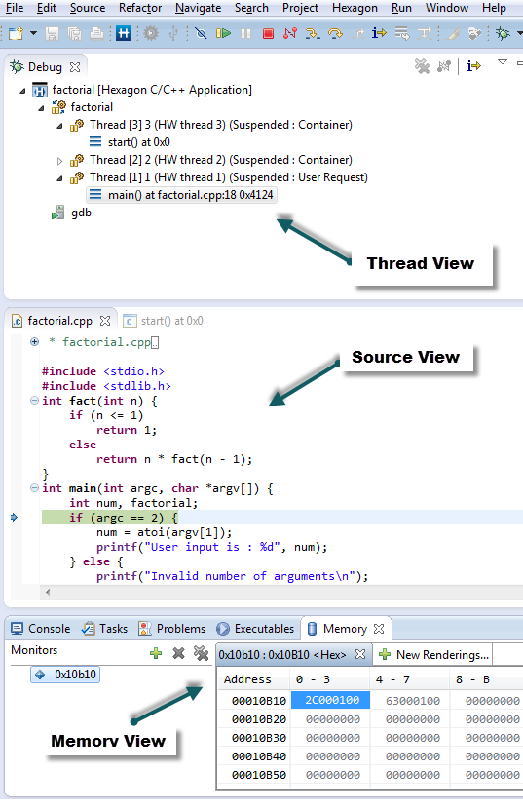Click the source editor horizontal scrollbar left arrow
This screenshot has width=523, height=812.
click(48, 592)
